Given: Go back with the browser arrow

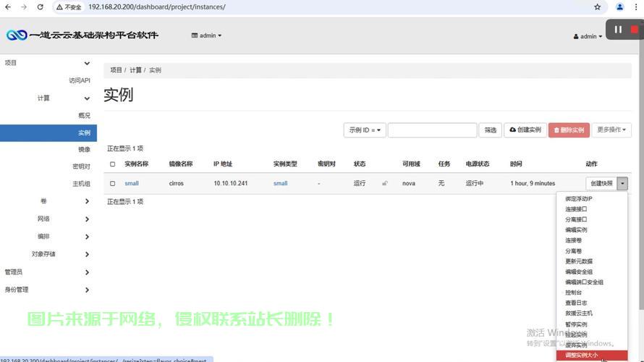Looking at the screenshot, I should (x=7, y=7).
